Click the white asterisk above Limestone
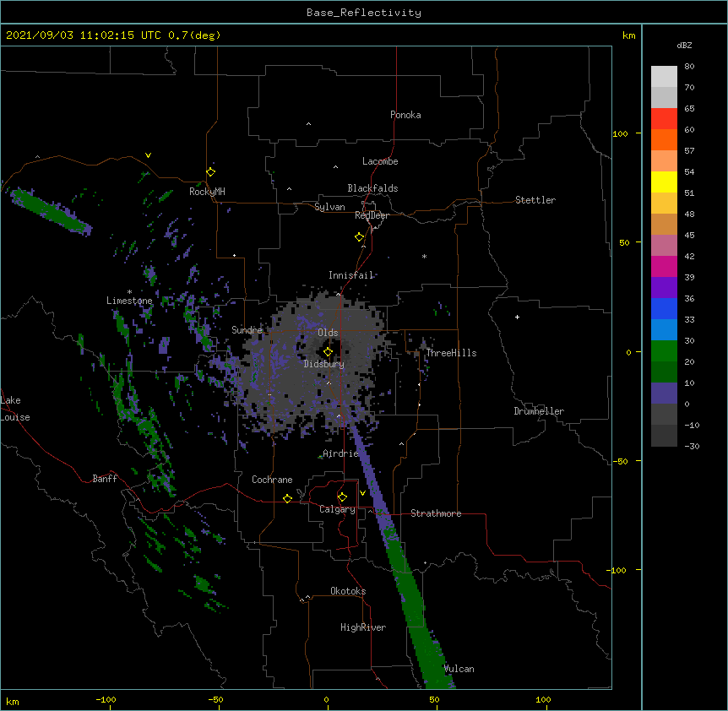Screen dimensions: 728x711 click(x=129, y=292)
